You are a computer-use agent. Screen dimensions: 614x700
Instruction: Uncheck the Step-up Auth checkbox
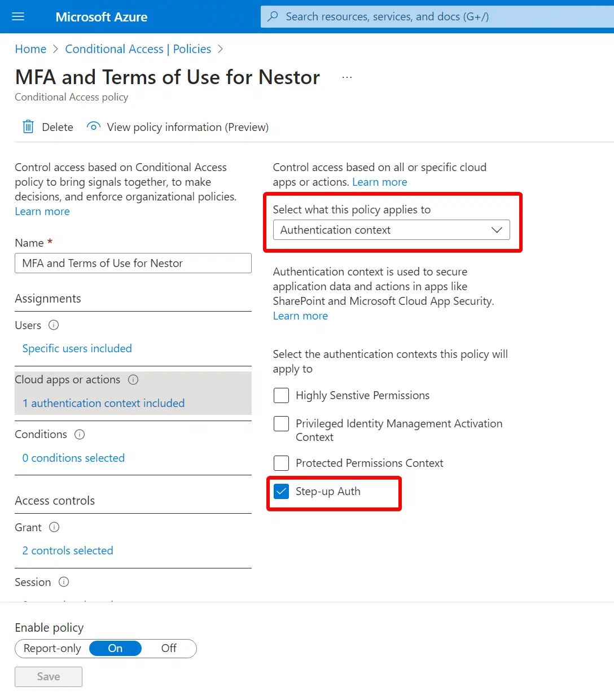281,491
